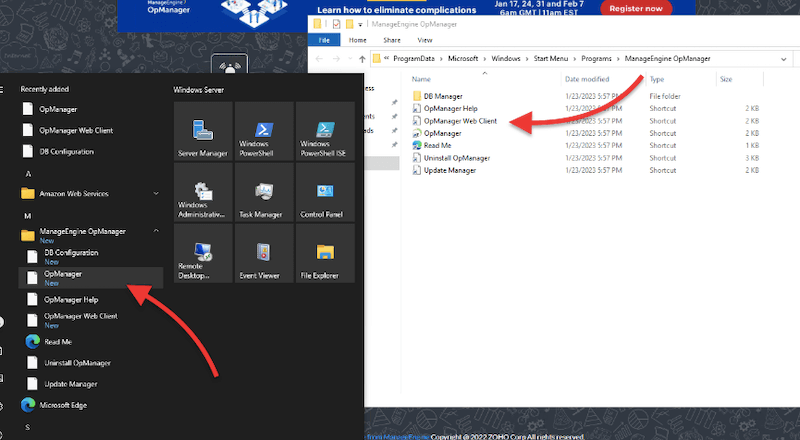The image size is (800, 440).
Task: Select Update Manager shortcut in Explorer
Action: click(449, 170)
